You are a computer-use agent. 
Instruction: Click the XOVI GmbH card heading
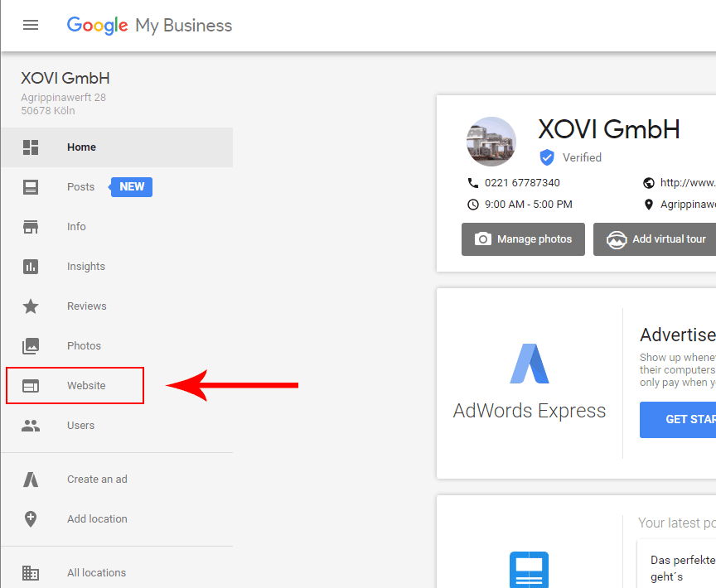tap(609, 129)
